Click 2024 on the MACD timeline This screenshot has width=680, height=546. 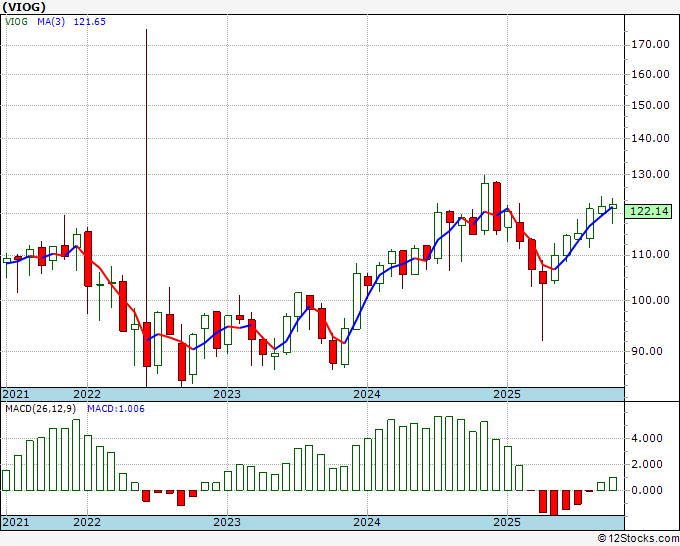367,522
